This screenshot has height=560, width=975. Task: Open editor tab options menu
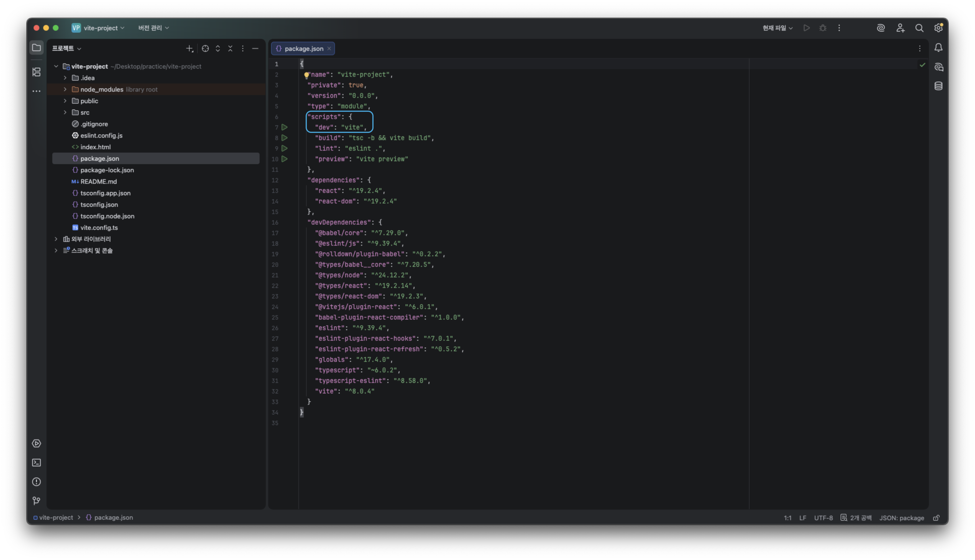point(920,48)
